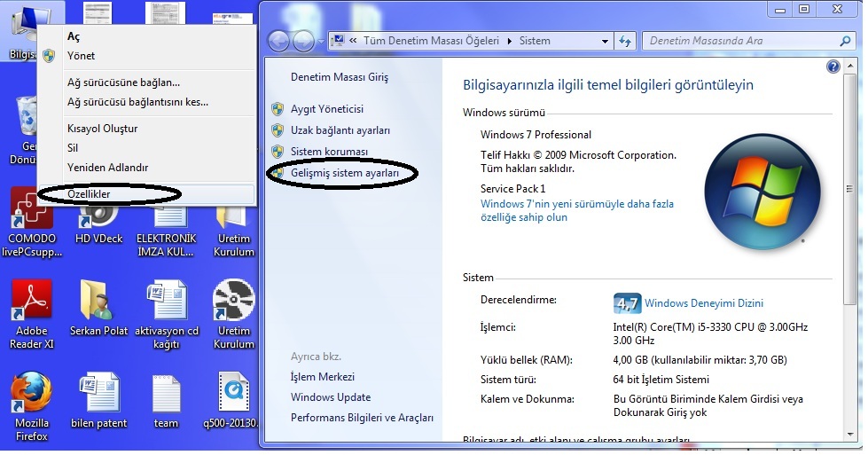
Task: Click Kısayol Oluştur in context menu
Action: pyautogui.click(x=102, y=129)
